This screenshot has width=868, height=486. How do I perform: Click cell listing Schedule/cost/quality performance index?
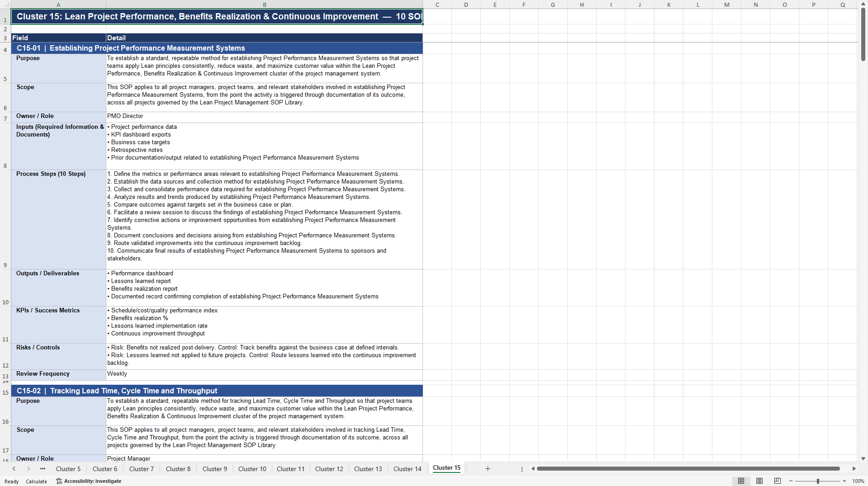265,325
